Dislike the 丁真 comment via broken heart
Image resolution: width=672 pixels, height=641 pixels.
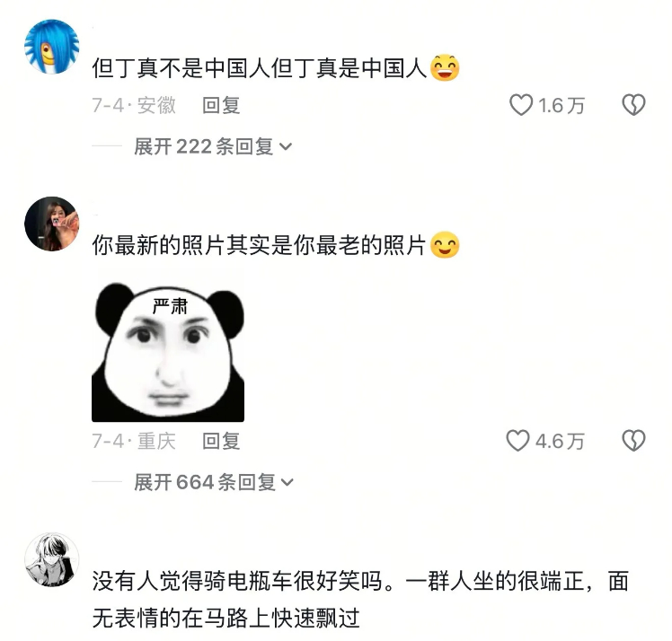tap(633, 105)
